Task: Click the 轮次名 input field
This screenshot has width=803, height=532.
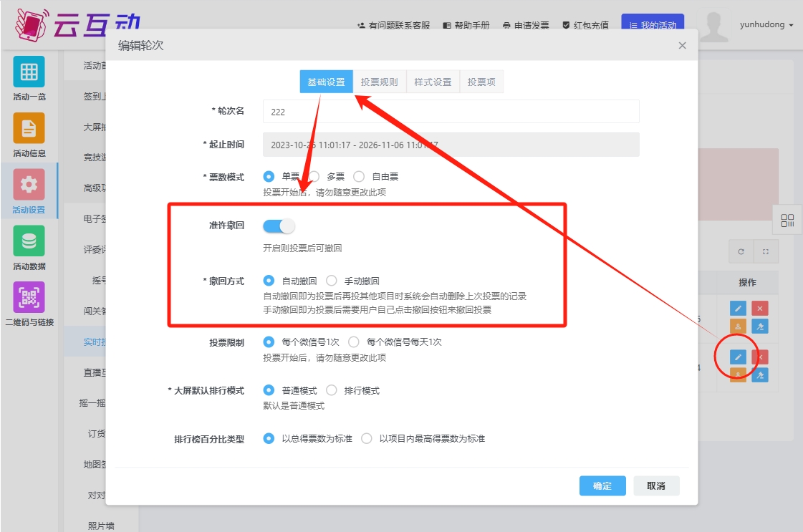Action: click(451, 112)
